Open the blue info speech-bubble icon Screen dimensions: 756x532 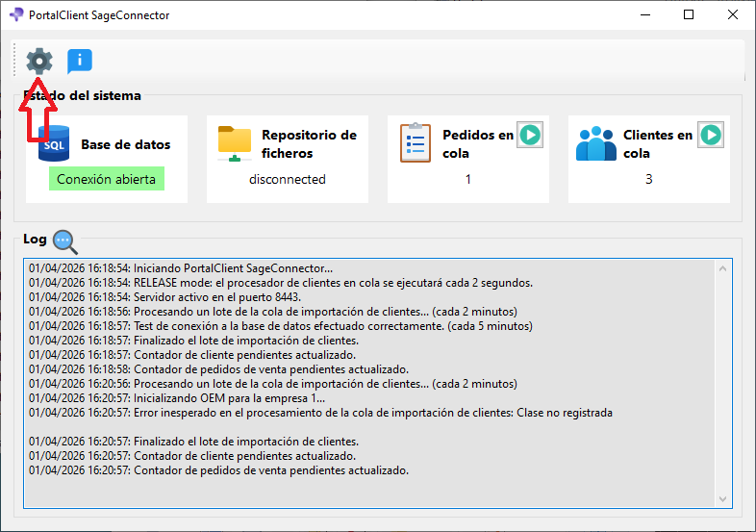pyautogui.click(x=80, y=62)
